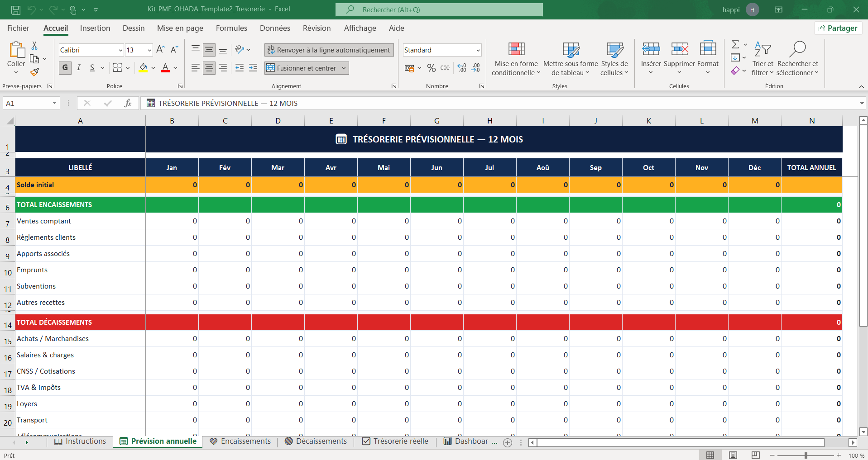Click the zoom slider handle

(x=806, y=455)
